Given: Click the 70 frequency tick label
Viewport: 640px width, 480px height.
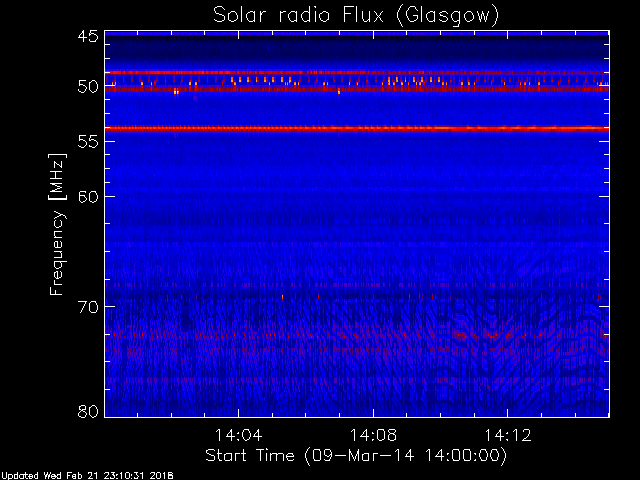Looking at the screenshot, I should [x=88, y=307].
